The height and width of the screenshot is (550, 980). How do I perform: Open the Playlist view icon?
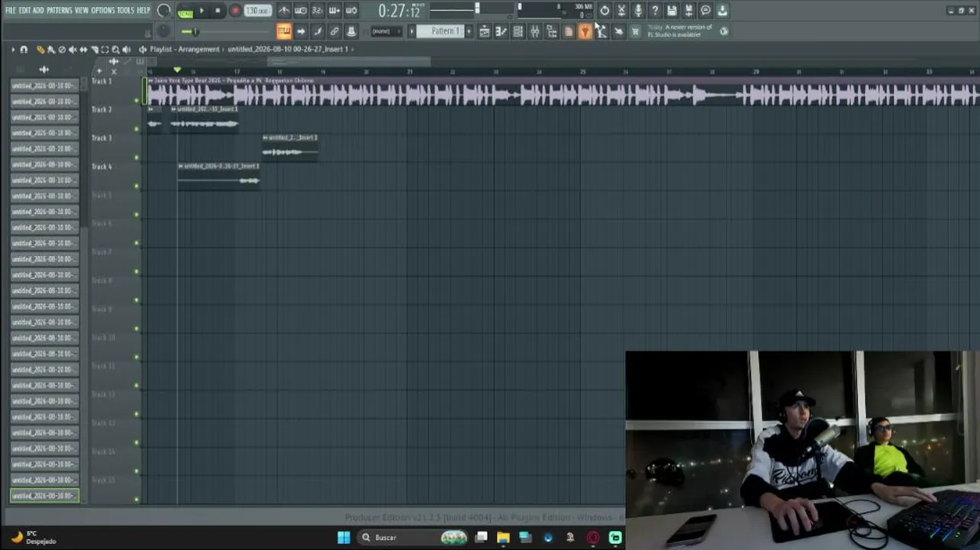click(x=484, y=31)
